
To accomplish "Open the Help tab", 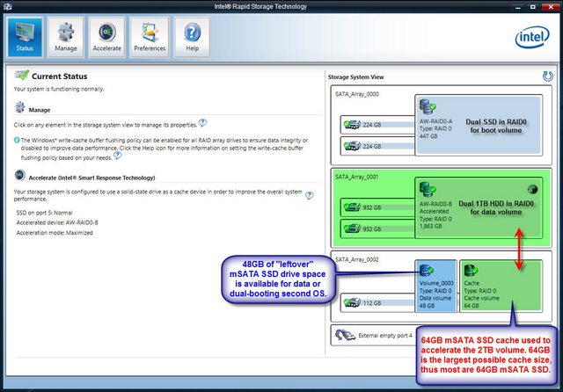I will [x=192, y=37].
